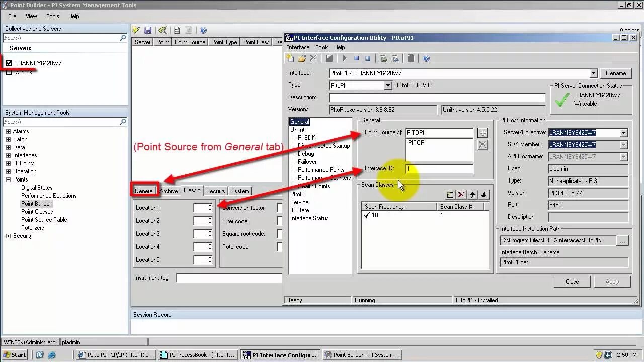The image size is (644, 362).
Task: Add new scan class icon
Action: tap(450, 195)
